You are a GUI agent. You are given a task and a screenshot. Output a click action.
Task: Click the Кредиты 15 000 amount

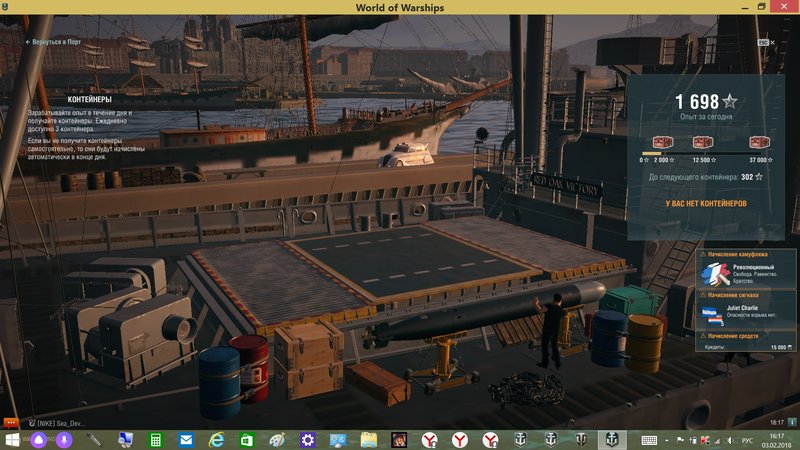coord(781,347)
